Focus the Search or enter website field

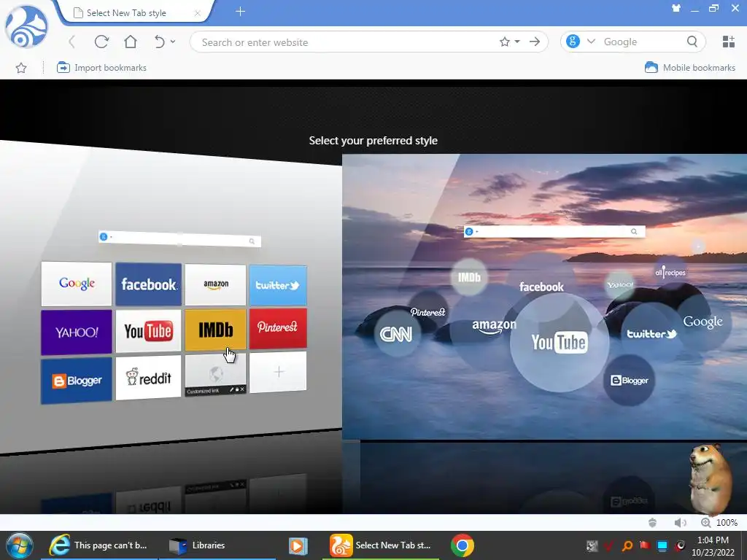pyautogui.click(x=343, y=42)
